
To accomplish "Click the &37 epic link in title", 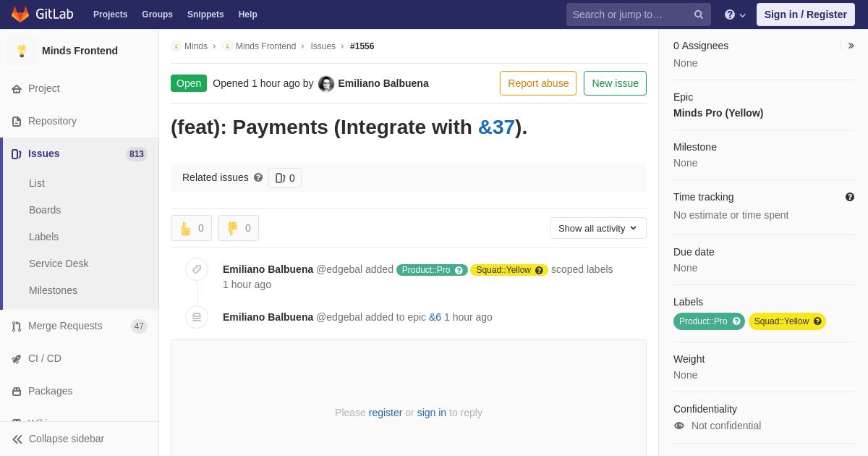I will (496, 127).
